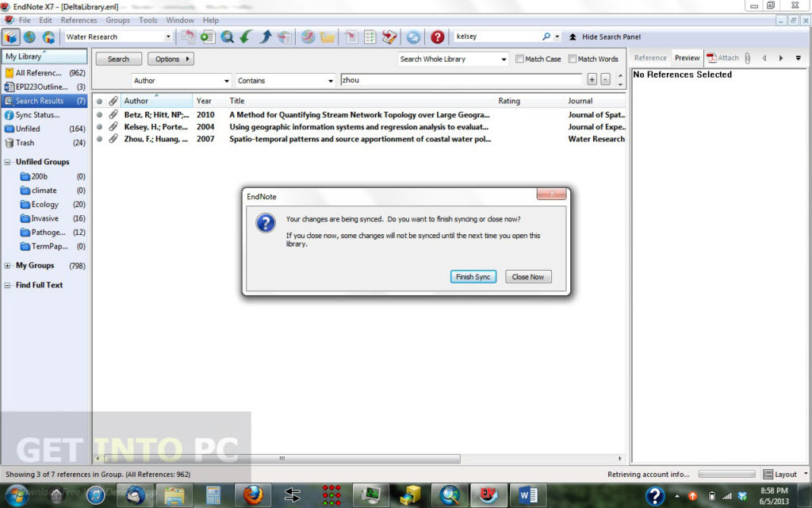Click the quick search magnifier icon

pos(546,37)
